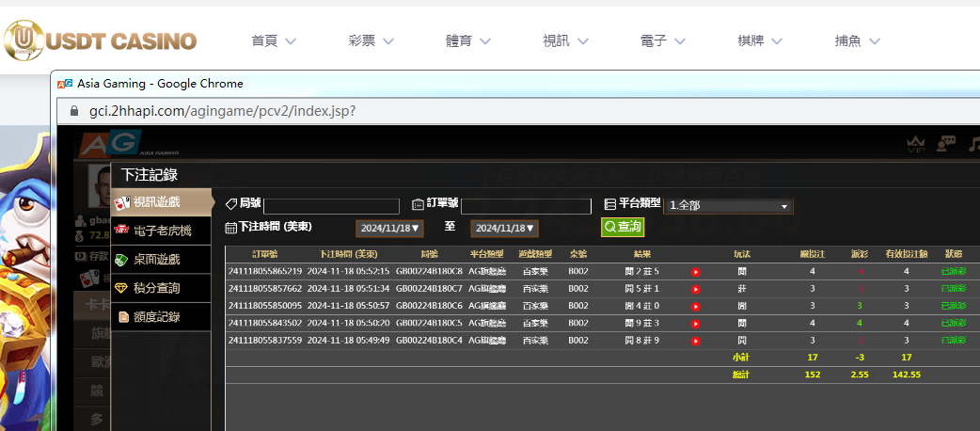This screenshot has height=431, width=980.
Task: Open the start date picker 2024/11/18
Action: (388, 228)
